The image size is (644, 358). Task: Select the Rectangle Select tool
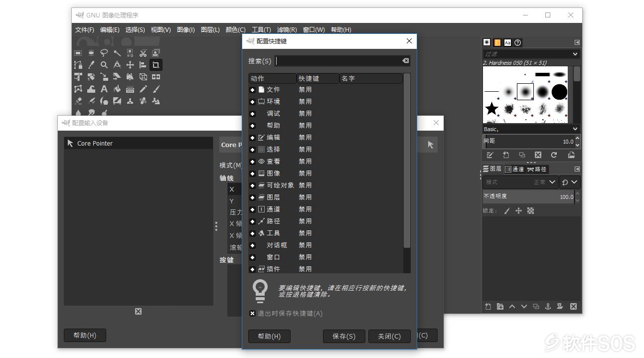click(78, 53)
